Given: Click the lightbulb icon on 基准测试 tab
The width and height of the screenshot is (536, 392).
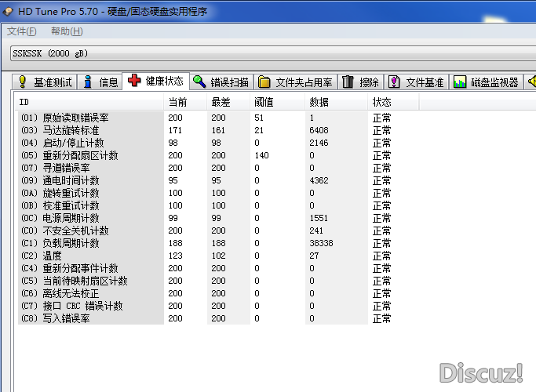Looking at the screenshot, I should pyautogui.click(x=22, y=82).
